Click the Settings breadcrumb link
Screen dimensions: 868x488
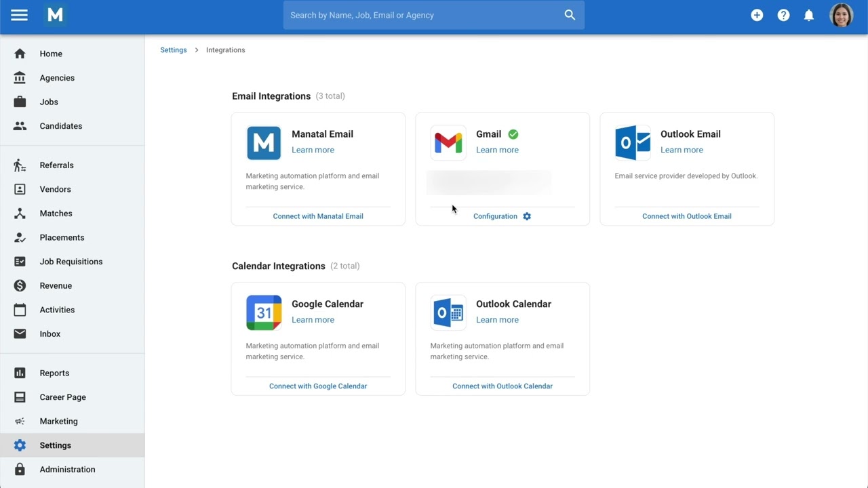point(174,50)
